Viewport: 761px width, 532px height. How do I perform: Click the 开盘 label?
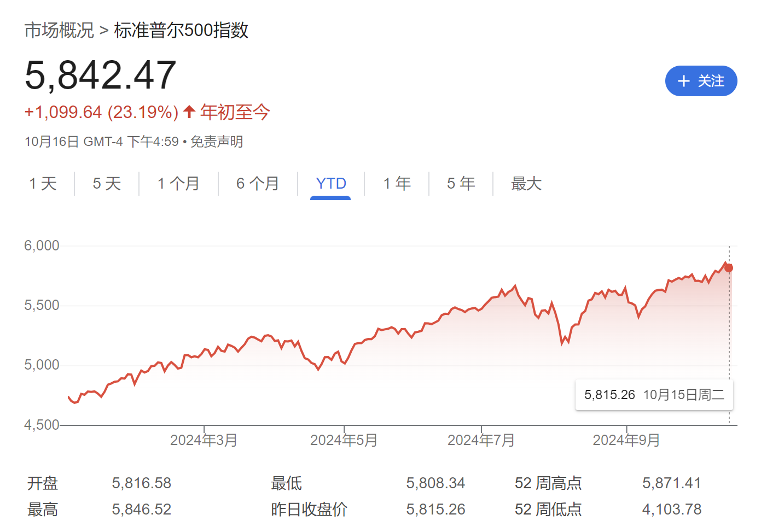[x=43, y=483]
